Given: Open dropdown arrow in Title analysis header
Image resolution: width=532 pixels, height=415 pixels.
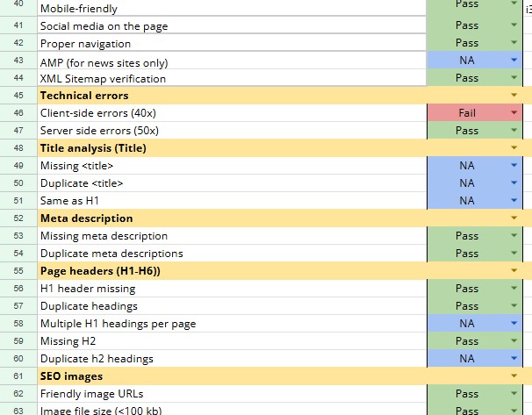Looking at the screenshot, I should pyautogui.click(x=514, y=147).
